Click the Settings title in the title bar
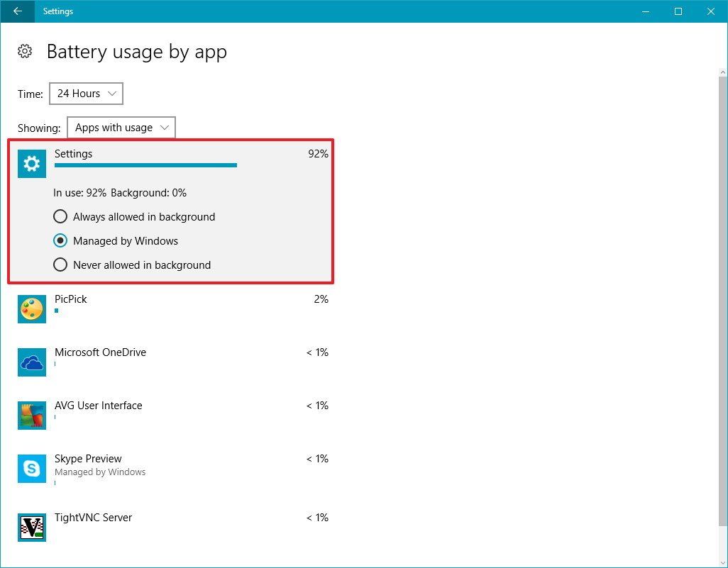This screenshot has height=568, width=728. coord(57,11)
